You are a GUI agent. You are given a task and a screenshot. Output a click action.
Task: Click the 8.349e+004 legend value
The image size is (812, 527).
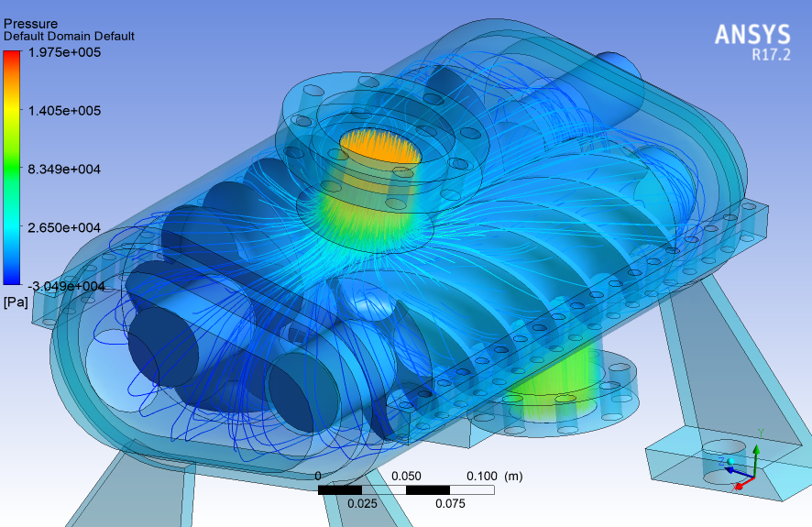64,170
